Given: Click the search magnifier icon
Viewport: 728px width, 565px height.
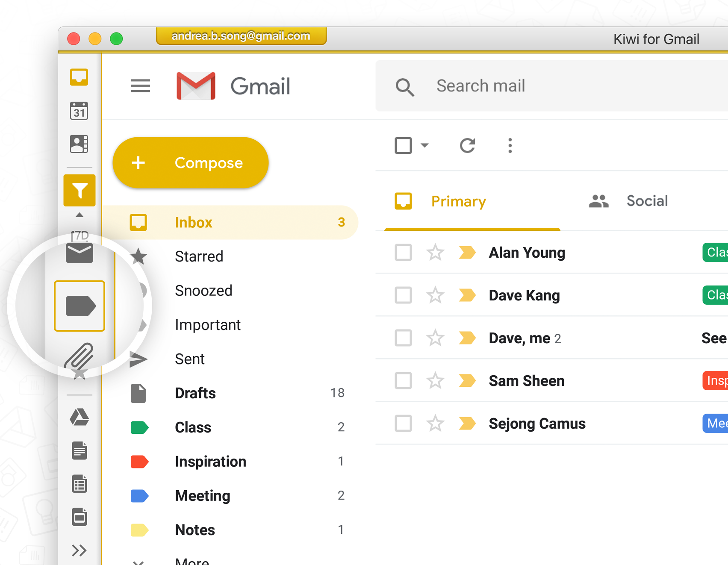Looking at the screenshot, I should tap(404, 87).
